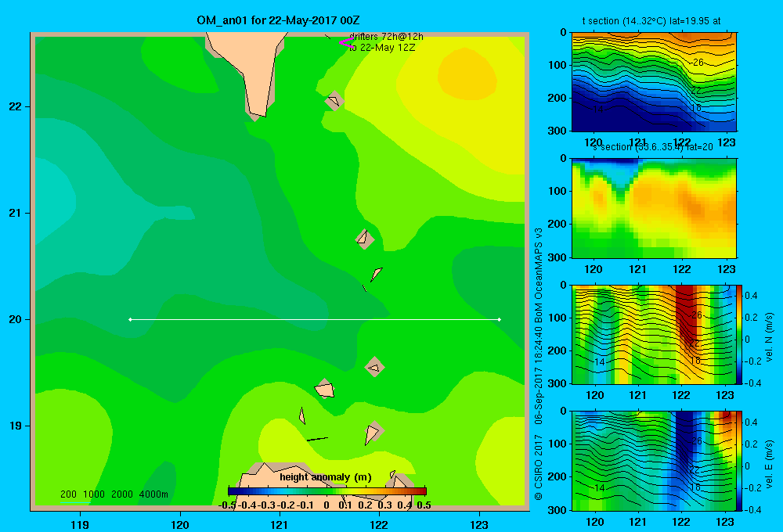783x532 pixels.
Task: Click the latitude label 20 on the main map axis
Action: click(15, 319)
